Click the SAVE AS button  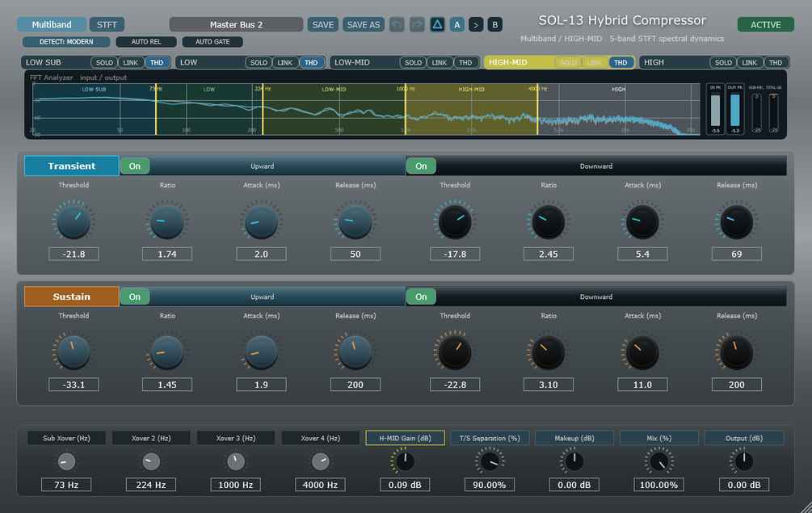click(363, 24)
